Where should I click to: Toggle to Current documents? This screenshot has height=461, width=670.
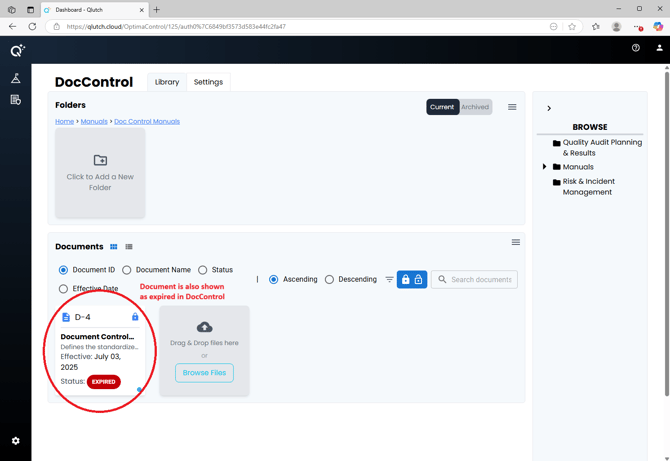(x=442, y=107)
